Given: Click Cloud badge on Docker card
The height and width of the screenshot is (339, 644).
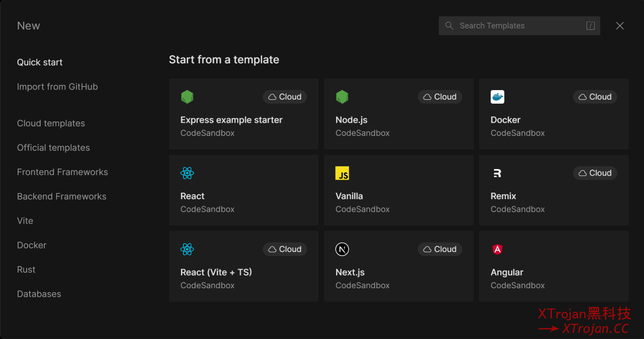Looking at the screenshot, I should [x=595, y=97].
